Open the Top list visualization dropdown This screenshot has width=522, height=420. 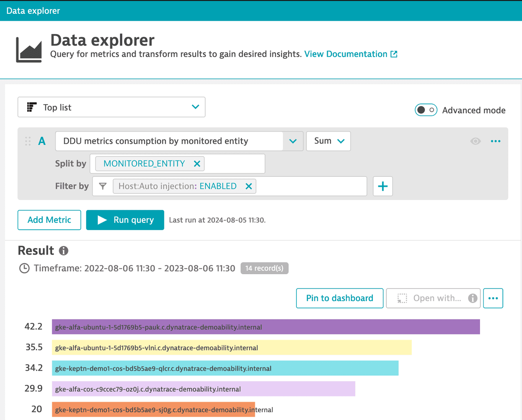click(x=111, y=107)
